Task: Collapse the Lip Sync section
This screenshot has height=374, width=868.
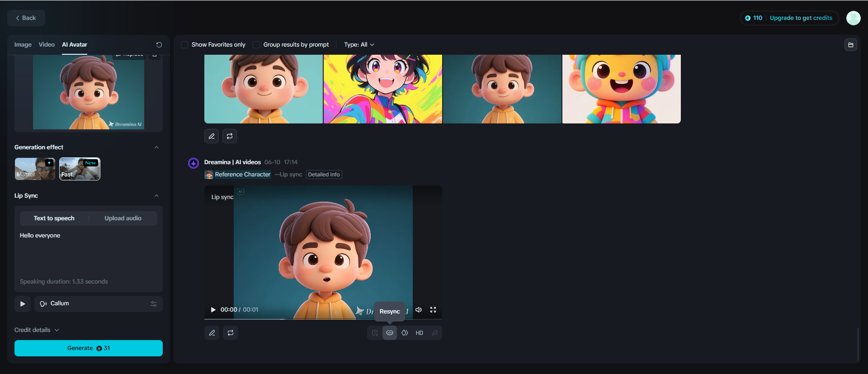Action: point(156,196)
